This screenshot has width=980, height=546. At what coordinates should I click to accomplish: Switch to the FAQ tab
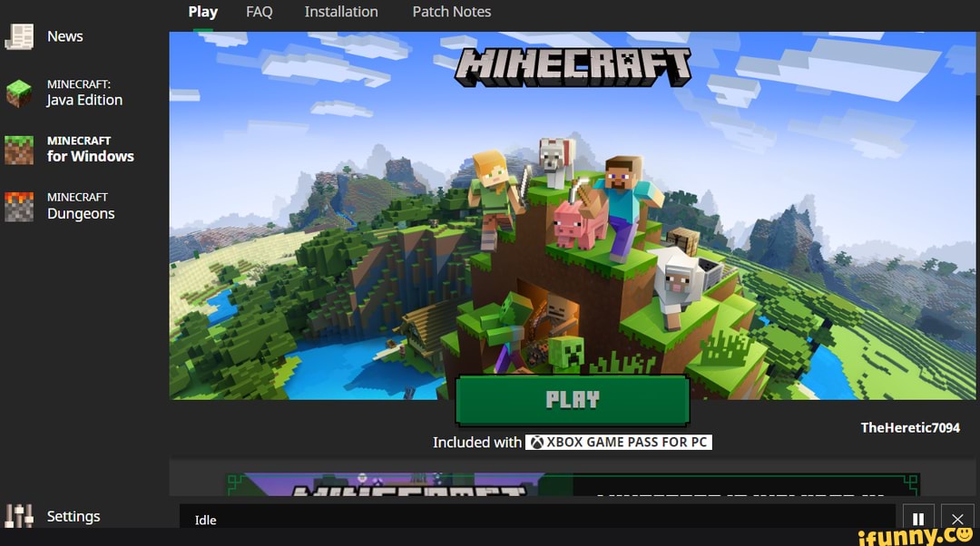[259, 11]
